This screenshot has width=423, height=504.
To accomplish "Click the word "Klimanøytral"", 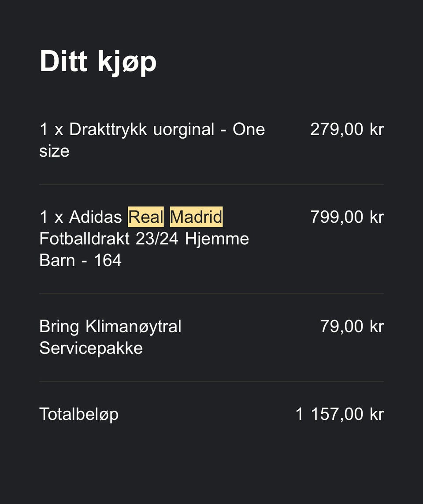I will click(x=133, y=327).
